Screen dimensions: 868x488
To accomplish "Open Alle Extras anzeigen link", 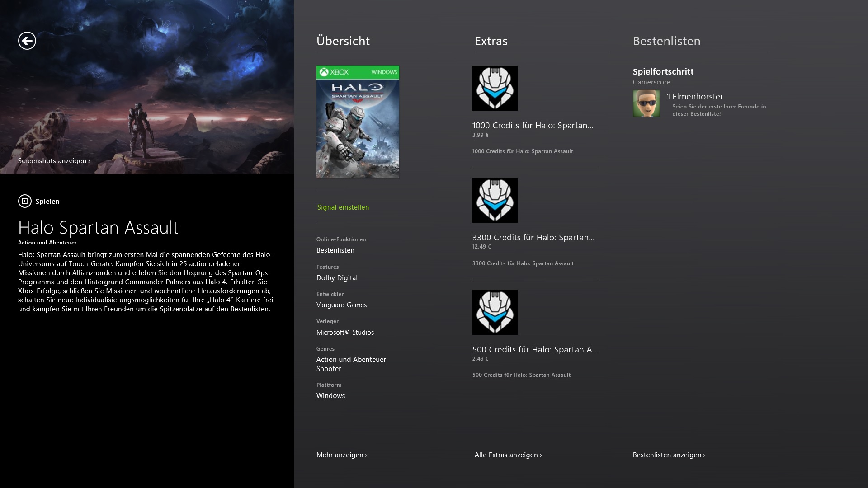I will (508, 455).
